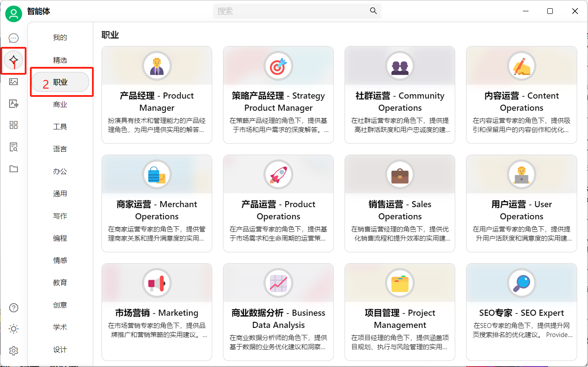Open the settings gear icon
This screenshot has width=588, height=367.
pos(13,350)
